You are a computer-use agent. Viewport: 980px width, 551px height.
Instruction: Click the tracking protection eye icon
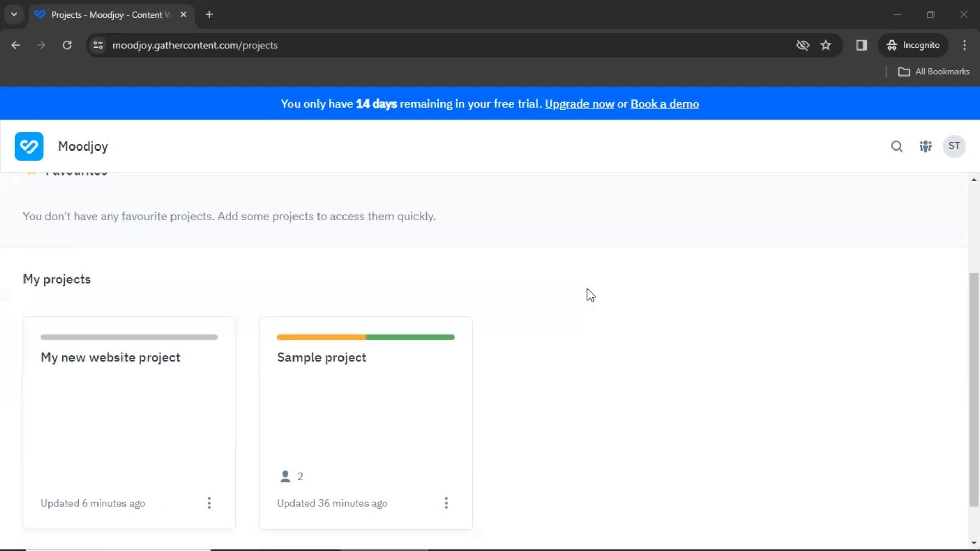(x=802, y=45)
